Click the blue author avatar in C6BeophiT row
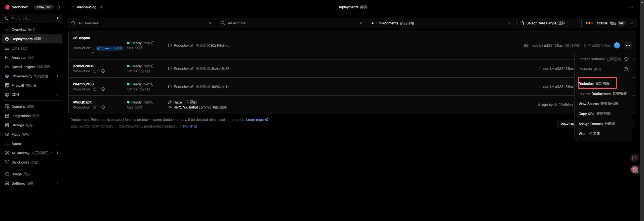The image size is (644, 221). tap(617, 45)
